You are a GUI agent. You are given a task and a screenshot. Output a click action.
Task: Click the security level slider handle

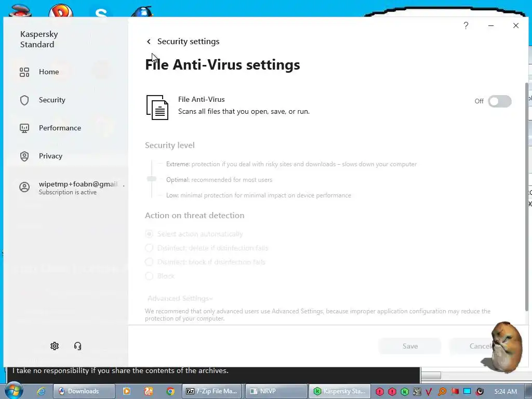152,179
